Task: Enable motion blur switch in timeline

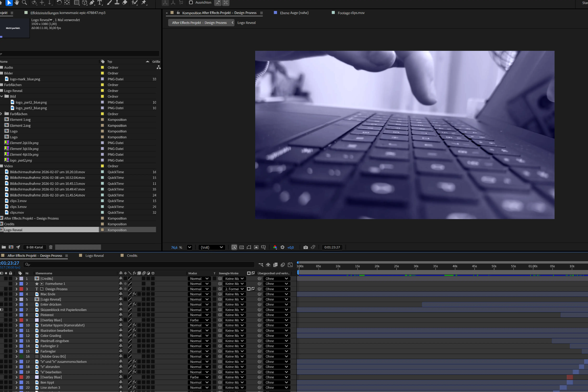Action: pyautogui.click(x=283, y=265)
